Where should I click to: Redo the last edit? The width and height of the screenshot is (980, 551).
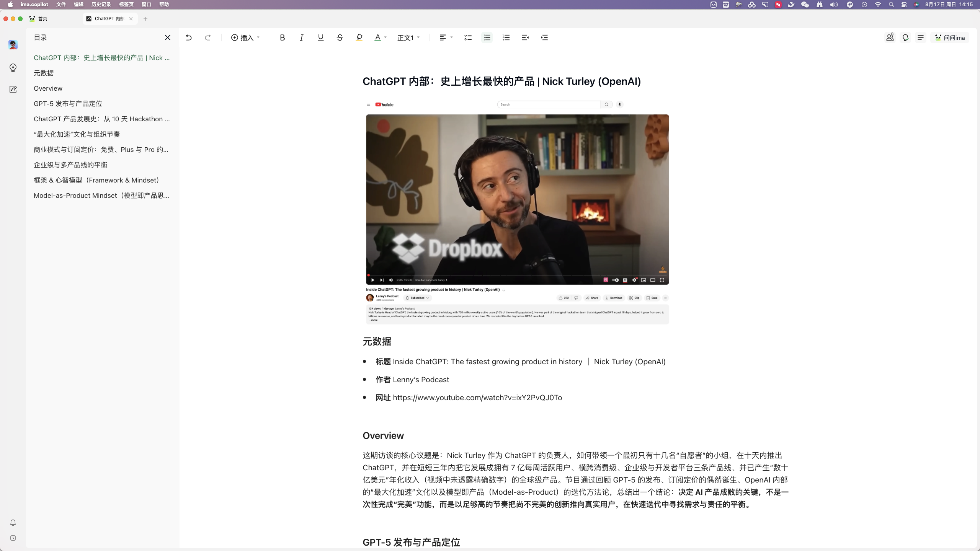208,37
